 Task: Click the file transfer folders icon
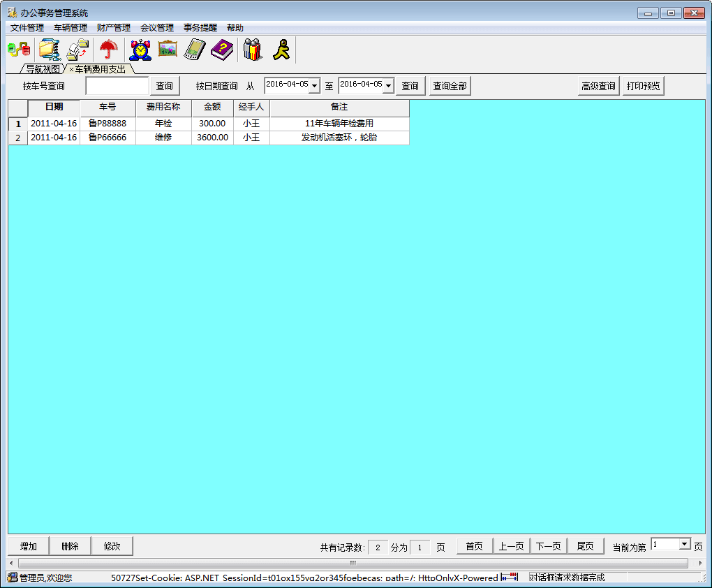[x=78, y=50]
